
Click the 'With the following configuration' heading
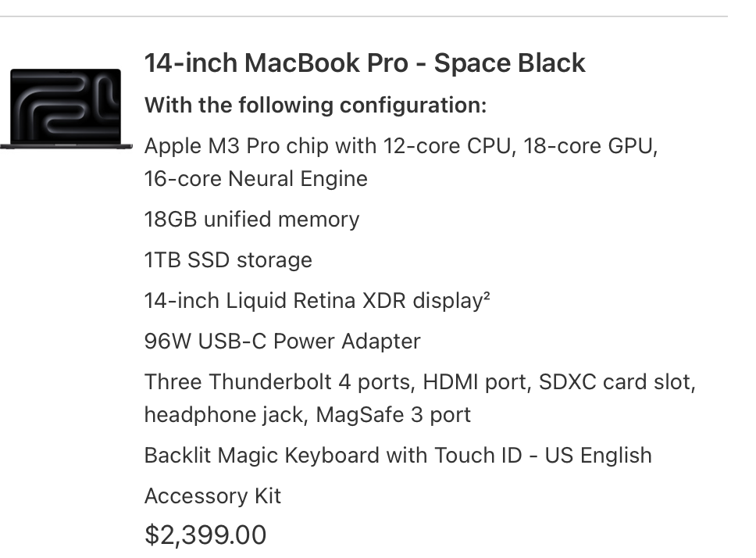coord(316,106)
